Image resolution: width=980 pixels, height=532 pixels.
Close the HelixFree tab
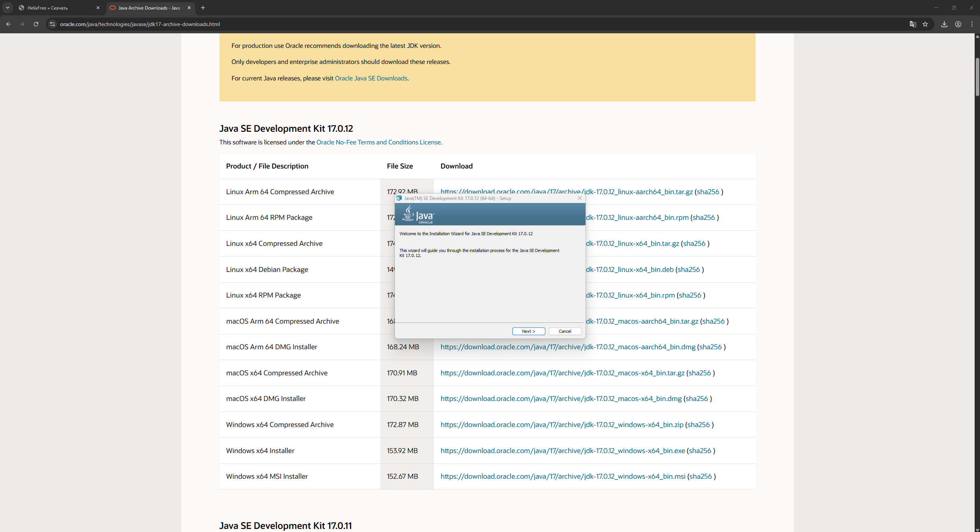[x=98, y=8]
